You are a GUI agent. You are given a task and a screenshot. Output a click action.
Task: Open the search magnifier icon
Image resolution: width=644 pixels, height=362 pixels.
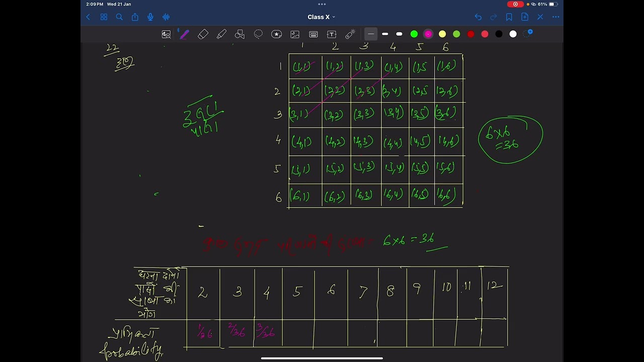[119, 17]
